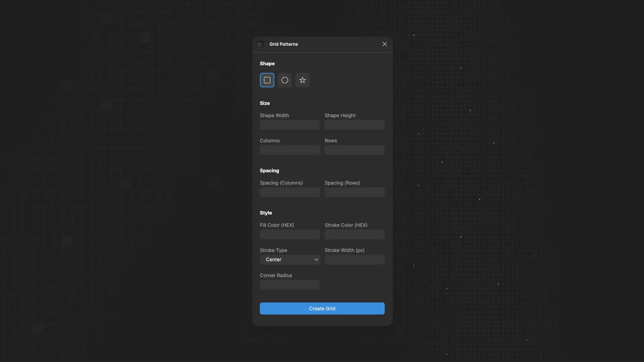The height and width of the screenshot is (362, 644).
Task: Click the Spacing (Columns) label
Action: (281, 183)
